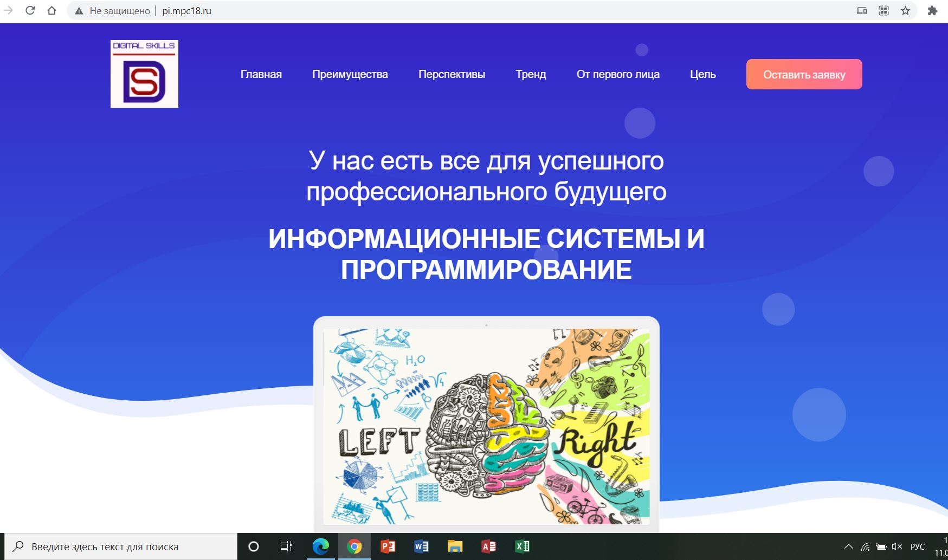Open PowerPoint from the taskbar

388,546
